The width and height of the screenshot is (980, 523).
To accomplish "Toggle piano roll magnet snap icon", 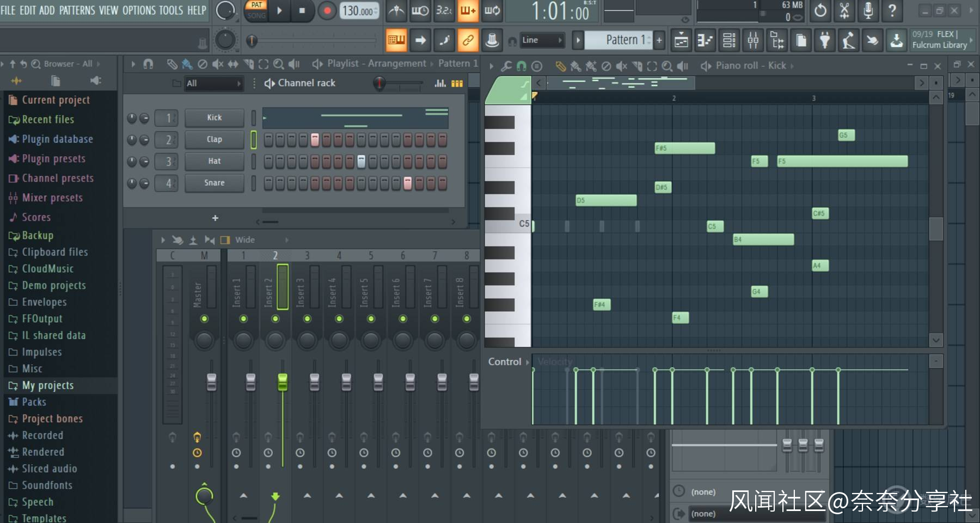I will 521,66.
